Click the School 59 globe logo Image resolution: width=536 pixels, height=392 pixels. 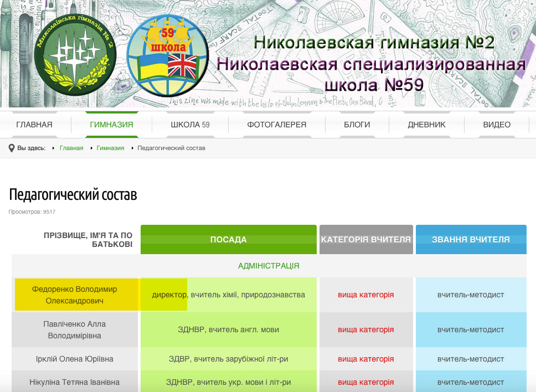tap(167, 59)
